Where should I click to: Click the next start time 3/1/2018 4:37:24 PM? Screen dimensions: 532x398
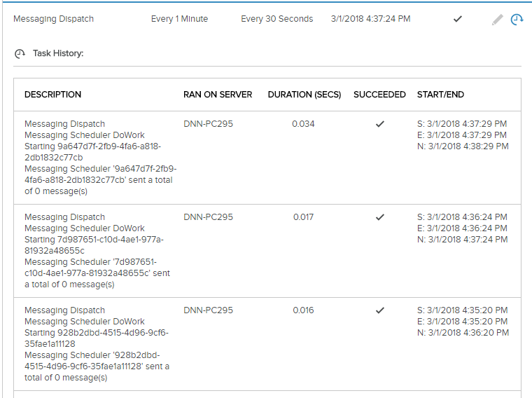click(370, 19)
